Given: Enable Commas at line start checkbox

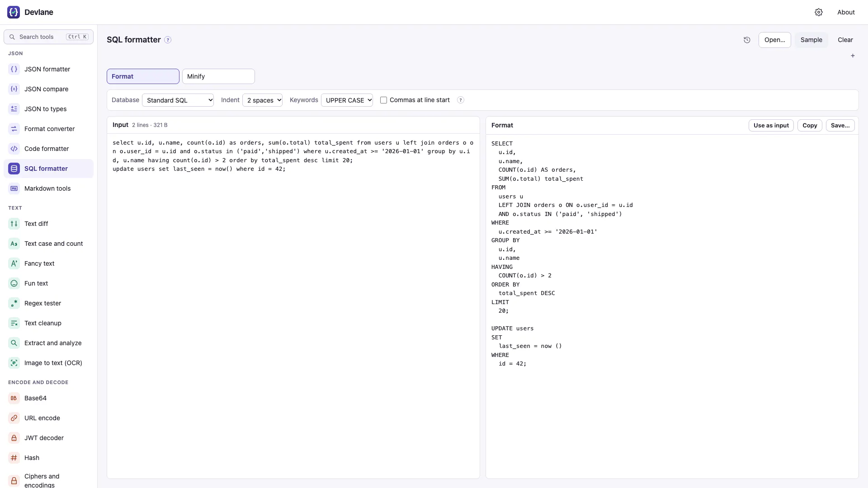Looking at the screenshot, I should tap(383, 100).
